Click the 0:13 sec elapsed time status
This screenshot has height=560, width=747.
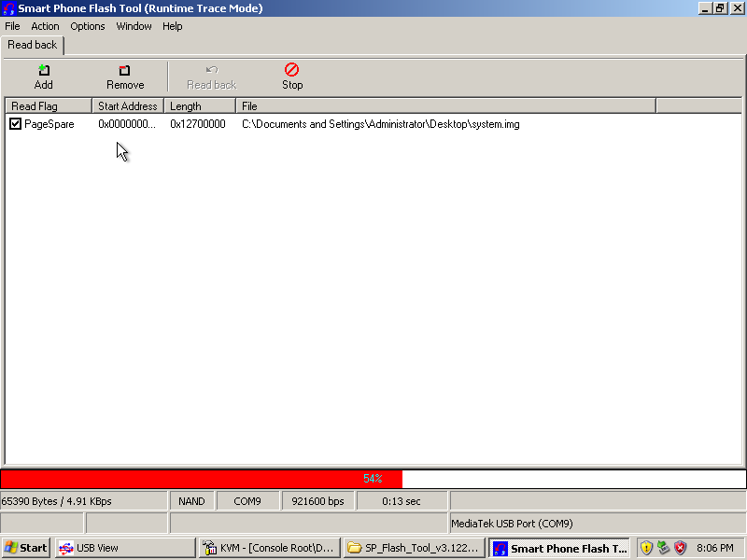tap(402, 501)
